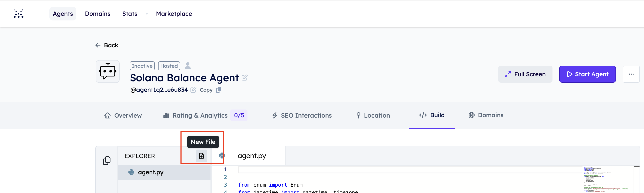Image resolution: width=644 pixels, height=193 pixels.
Task: Click edit icon beside agent address
Action: 193,90
